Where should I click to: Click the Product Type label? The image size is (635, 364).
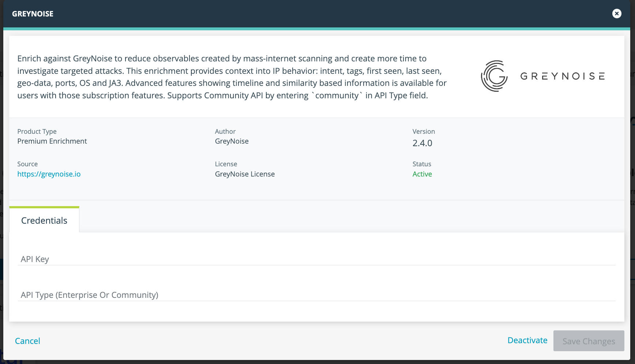pyautogui.click(x=37, y=131)
